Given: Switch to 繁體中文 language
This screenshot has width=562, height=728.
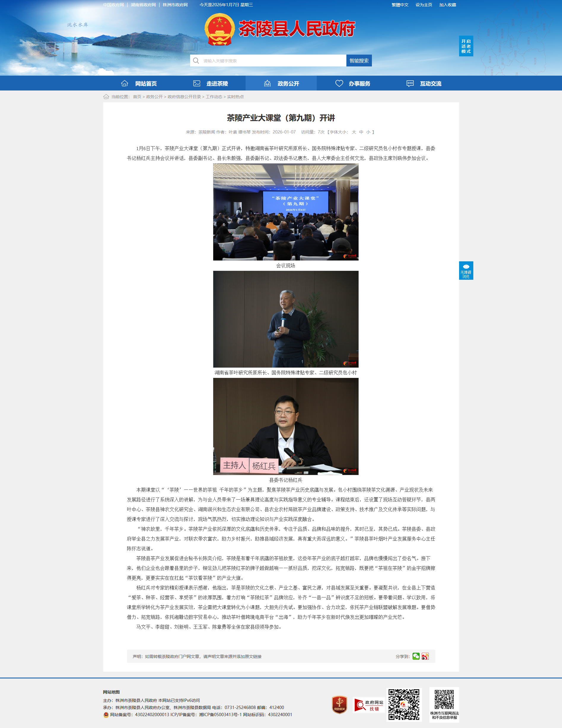Looking at the screenshot, I should (400, 5).
